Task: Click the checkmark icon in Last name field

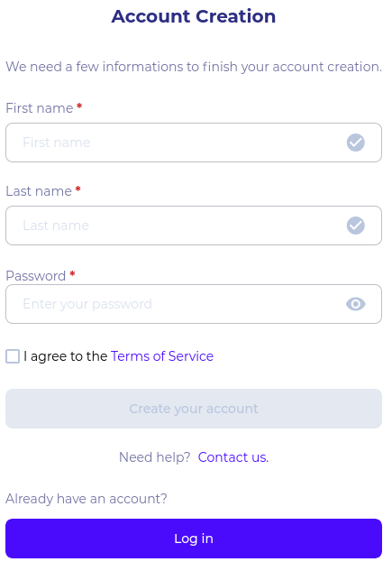Action: click(x=355, y=226)
